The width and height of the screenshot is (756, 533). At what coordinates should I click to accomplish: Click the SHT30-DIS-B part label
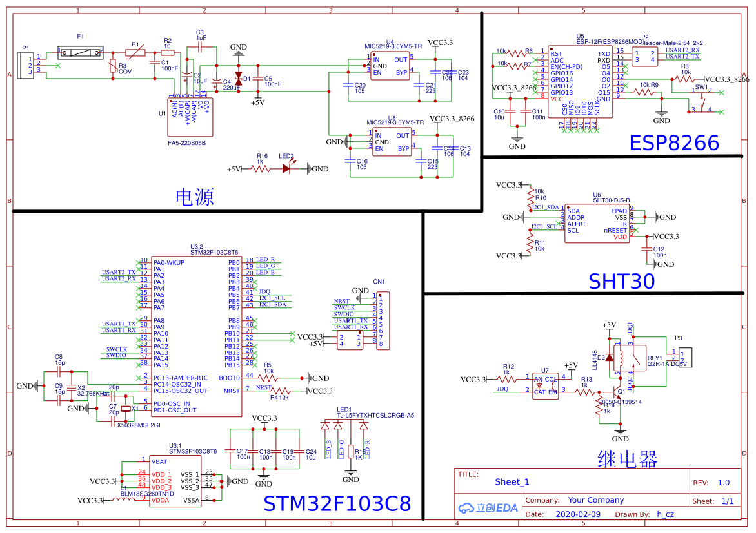612,200
